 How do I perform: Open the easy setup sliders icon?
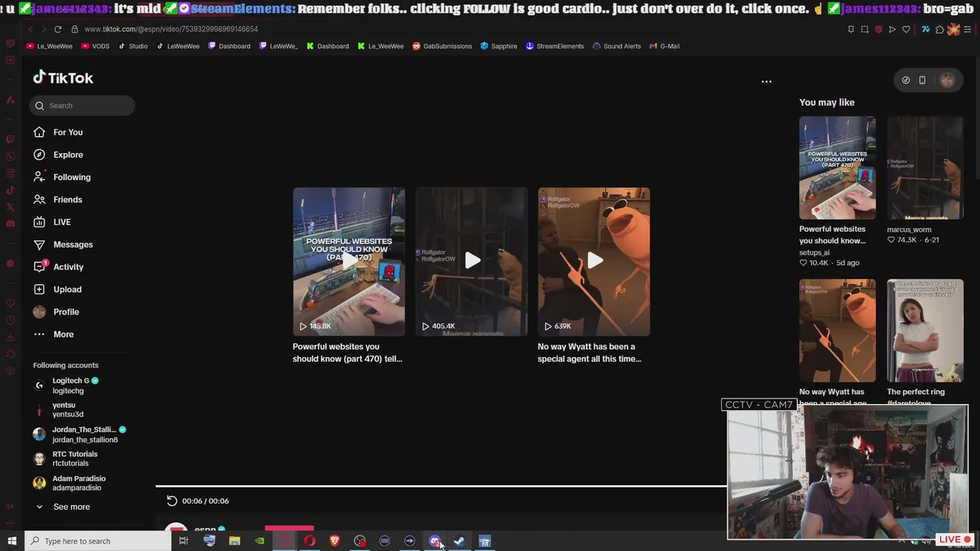tap(968, 29)
